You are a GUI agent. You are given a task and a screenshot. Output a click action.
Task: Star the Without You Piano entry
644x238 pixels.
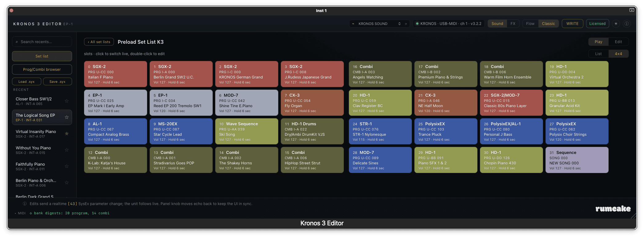[x=66, y=150]
